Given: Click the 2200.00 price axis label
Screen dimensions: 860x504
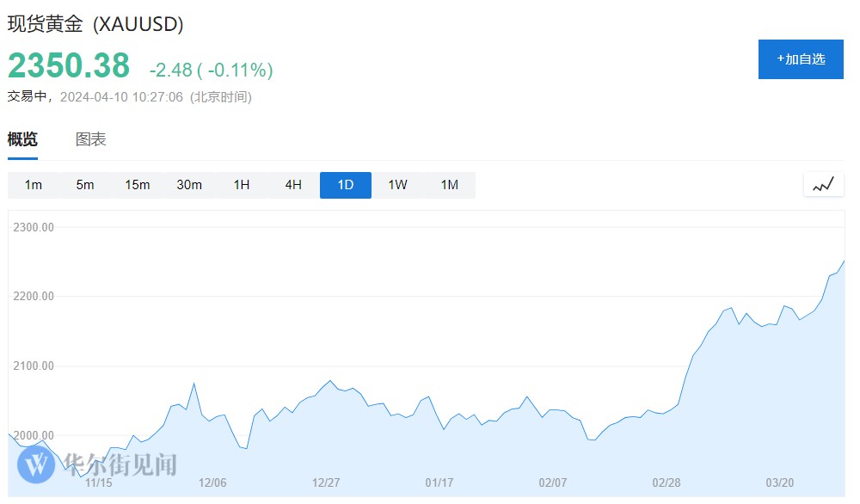Looking at the screenshot, I should [35, 297].
